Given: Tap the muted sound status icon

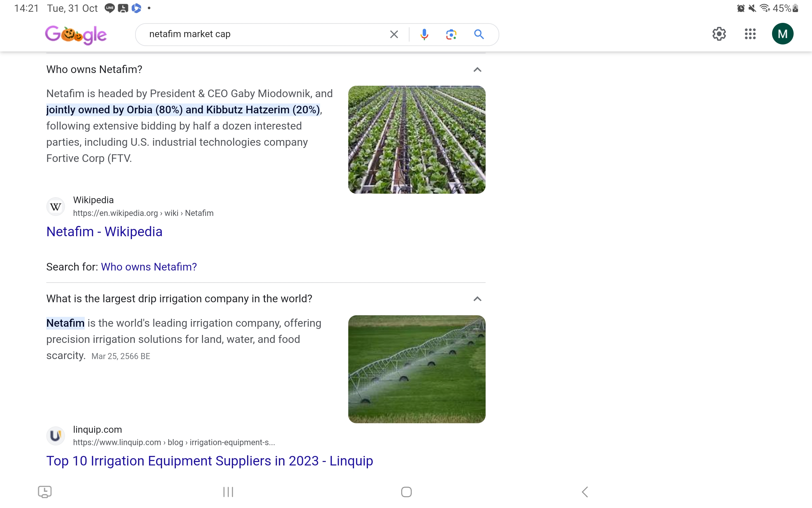Looking at the screenshot, I should 752,8.
